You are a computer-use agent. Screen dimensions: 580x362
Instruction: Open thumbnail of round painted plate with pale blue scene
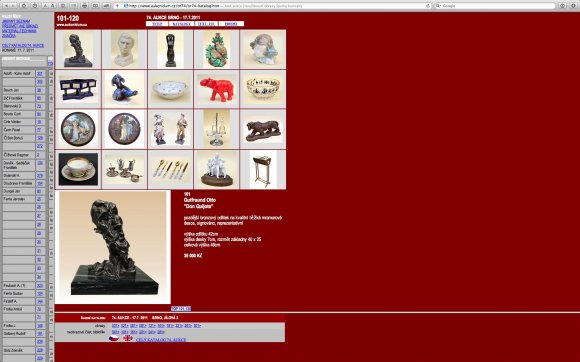[78, 129]
